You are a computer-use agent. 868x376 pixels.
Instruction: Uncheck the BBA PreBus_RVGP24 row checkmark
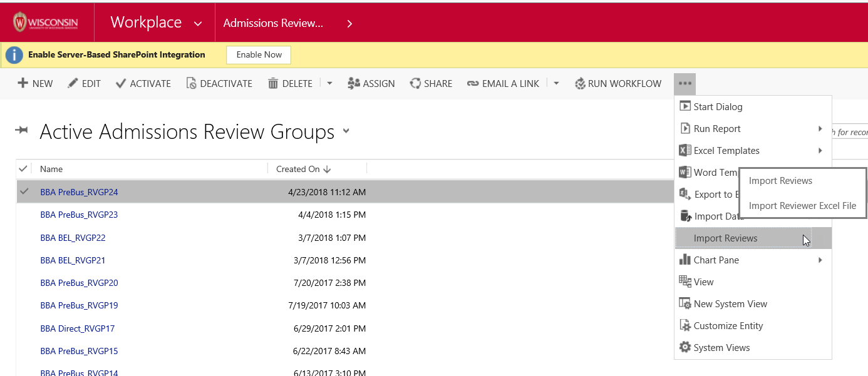(24, 191)
